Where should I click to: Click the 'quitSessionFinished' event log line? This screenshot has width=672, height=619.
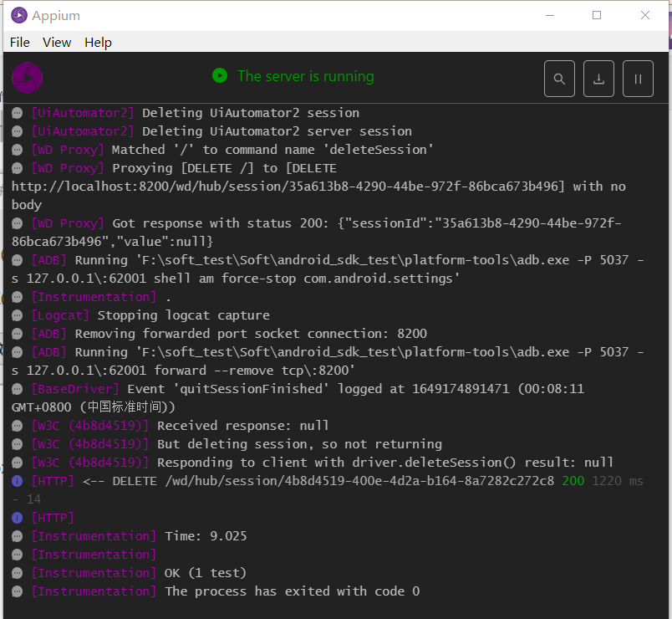(298, 397)
